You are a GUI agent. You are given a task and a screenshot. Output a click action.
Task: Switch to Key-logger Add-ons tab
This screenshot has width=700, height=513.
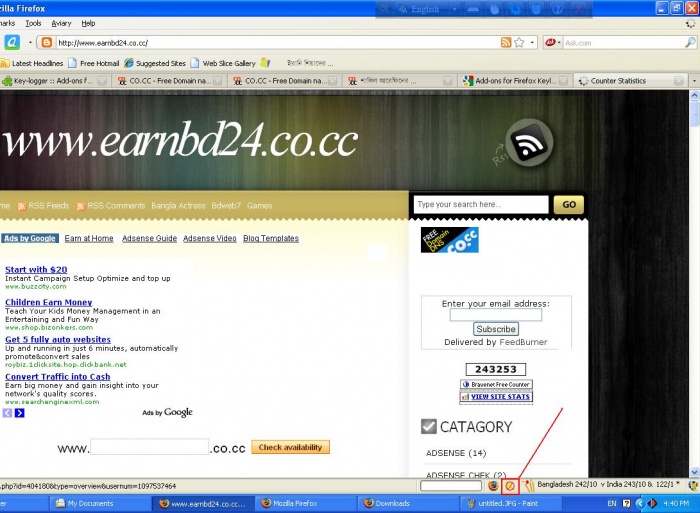click(54, 81)
